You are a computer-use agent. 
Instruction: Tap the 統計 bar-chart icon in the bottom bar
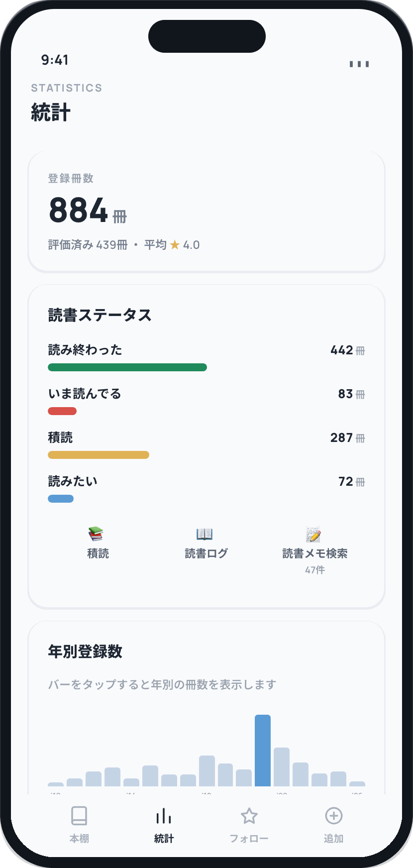coord(164,816)
